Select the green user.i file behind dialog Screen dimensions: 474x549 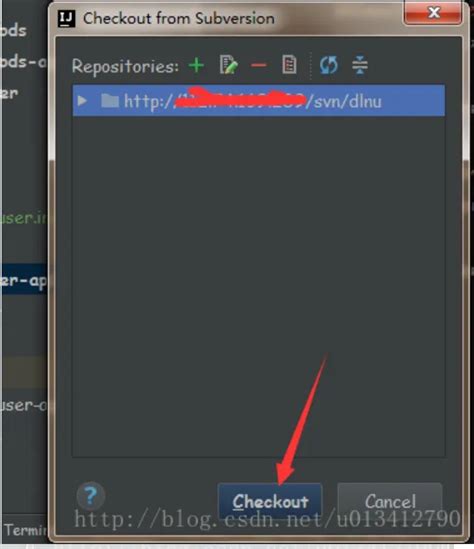24,218
